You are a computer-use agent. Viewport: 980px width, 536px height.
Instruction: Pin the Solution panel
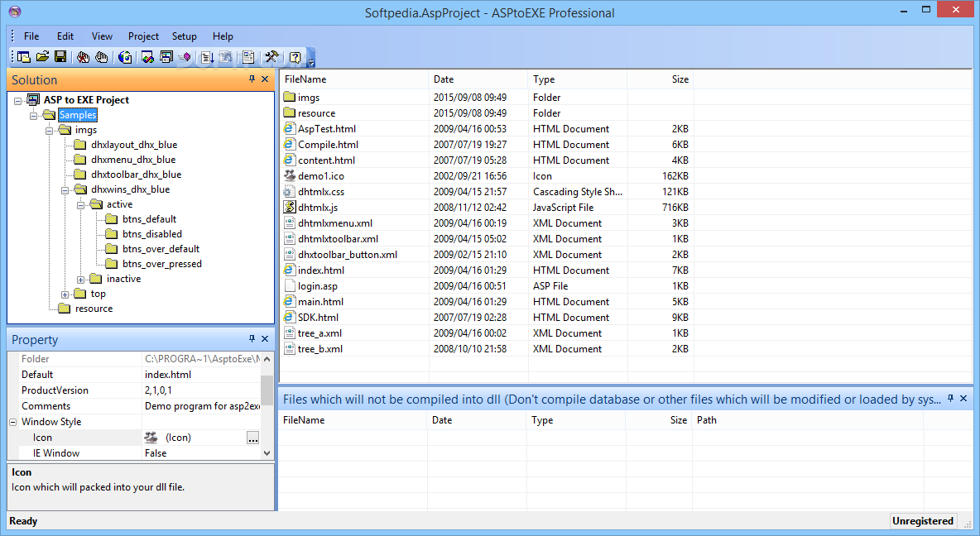click(252, 79)
